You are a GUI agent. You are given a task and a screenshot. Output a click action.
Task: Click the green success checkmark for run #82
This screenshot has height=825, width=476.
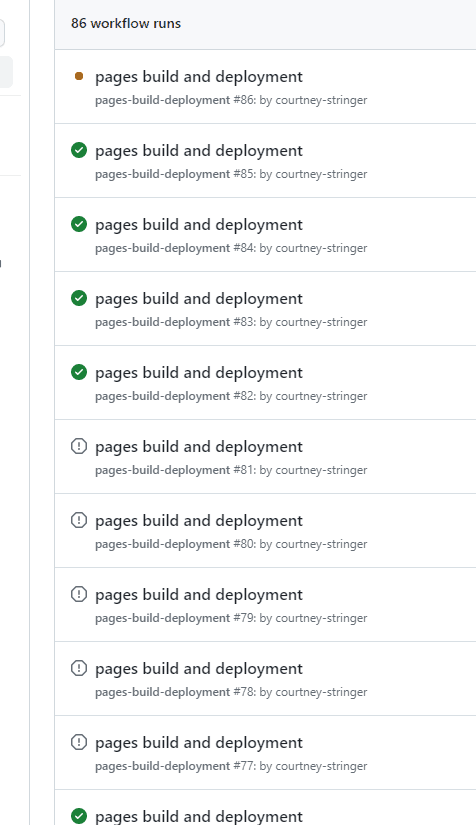(79, 373)
